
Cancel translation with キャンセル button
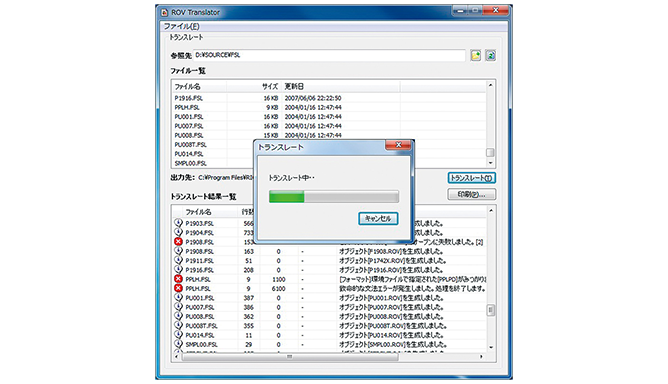coord(378,219)
